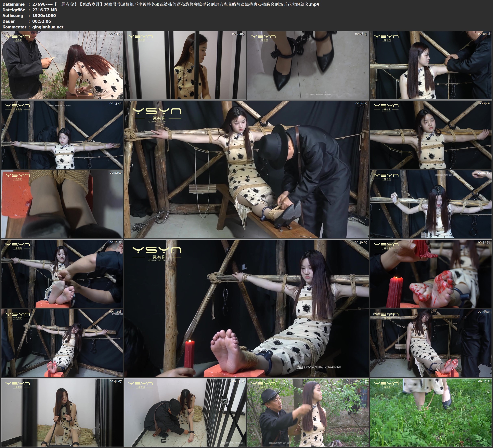
Task: Select the frame timestamped 00:21:56
Action: (x=62, y=204)
